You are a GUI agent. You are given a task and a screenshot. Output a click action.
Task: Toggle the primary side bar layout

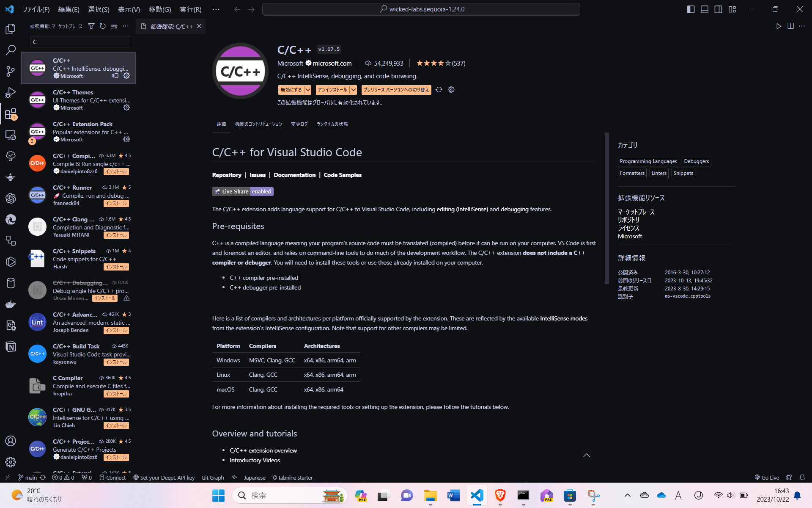point(691,9)
